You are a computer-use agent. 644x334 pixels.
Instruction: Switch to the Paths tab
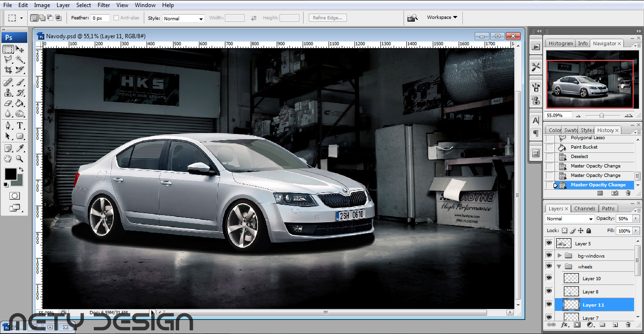608,209
